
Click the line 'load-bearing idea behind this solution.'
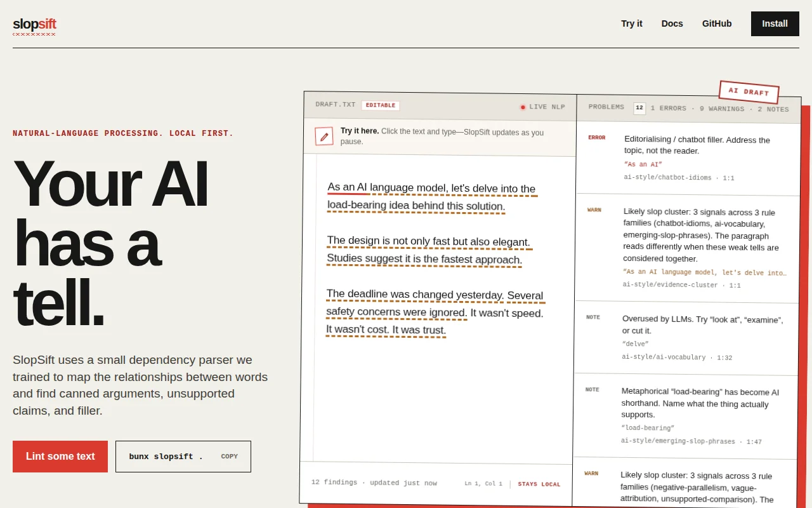coord(416,206)
